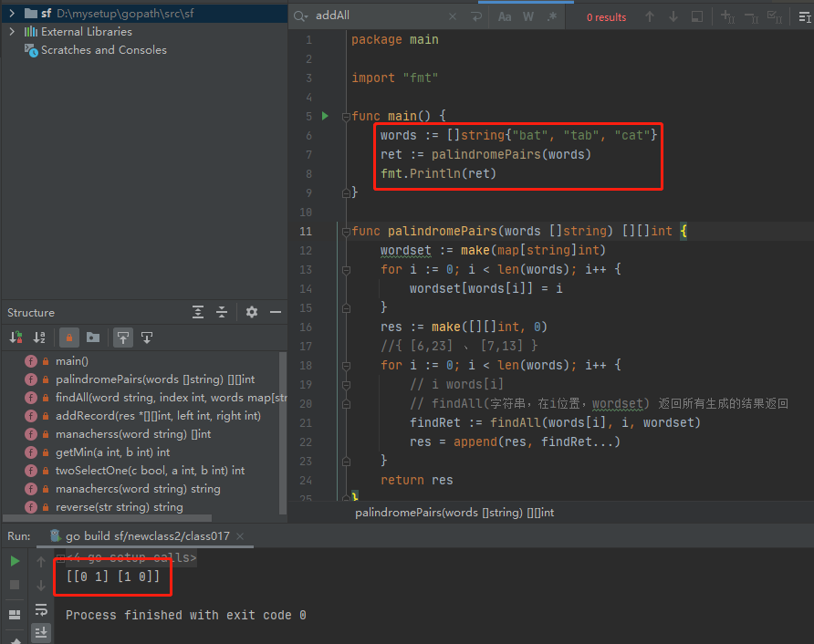The height and width of the screenshot is (644, 814).
Task: Navigate down the stack trace
Action: 41,586
